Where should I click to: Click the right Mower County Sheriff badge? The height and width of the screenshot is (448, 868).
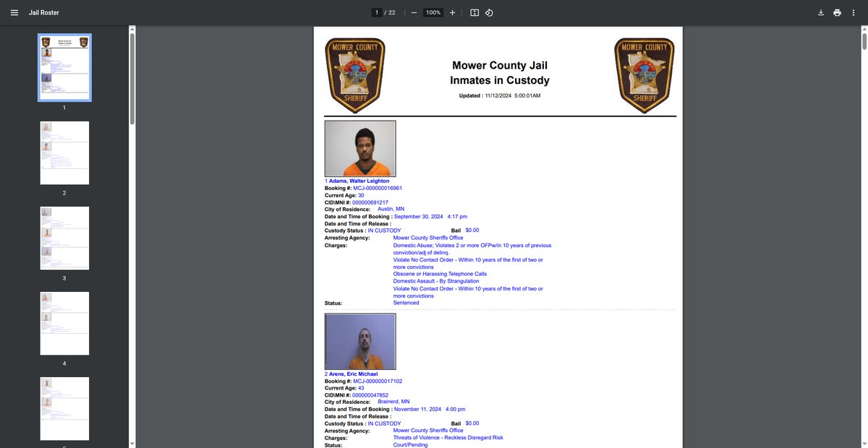(644, 75)
